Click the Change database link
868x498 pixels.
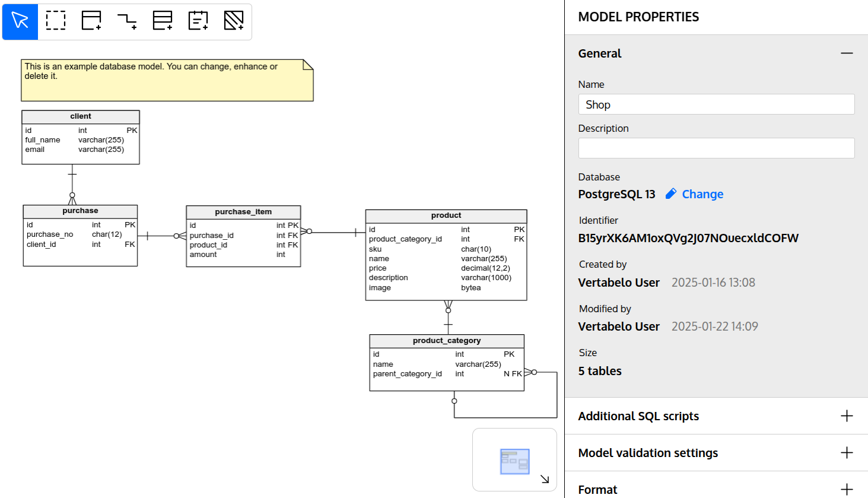[702, 194]
